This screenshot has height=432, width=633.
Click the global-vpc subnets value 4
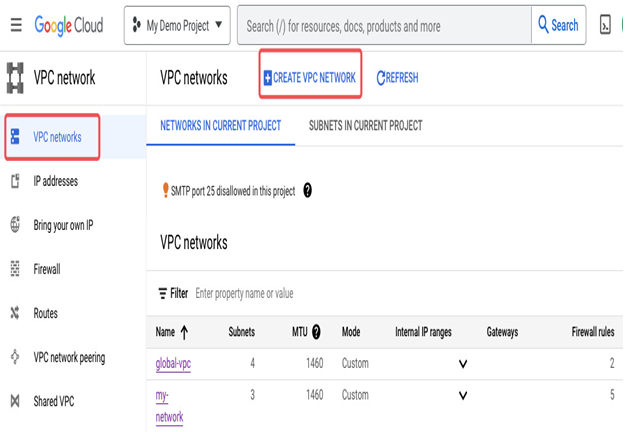(x=252, y=363)
